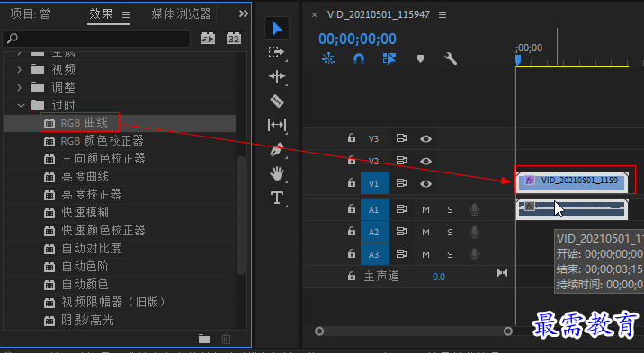The height and width of the screenshot is (353, 644).
Task: Toggle sync lock on V1 track
Action: pos(402,183)
